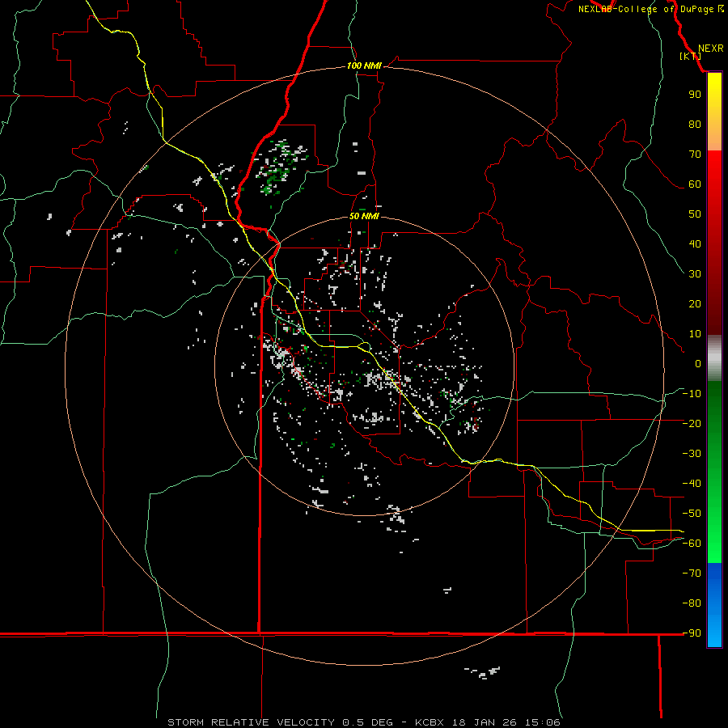Click the -30 scale label
728x728 pixels.
692,454
